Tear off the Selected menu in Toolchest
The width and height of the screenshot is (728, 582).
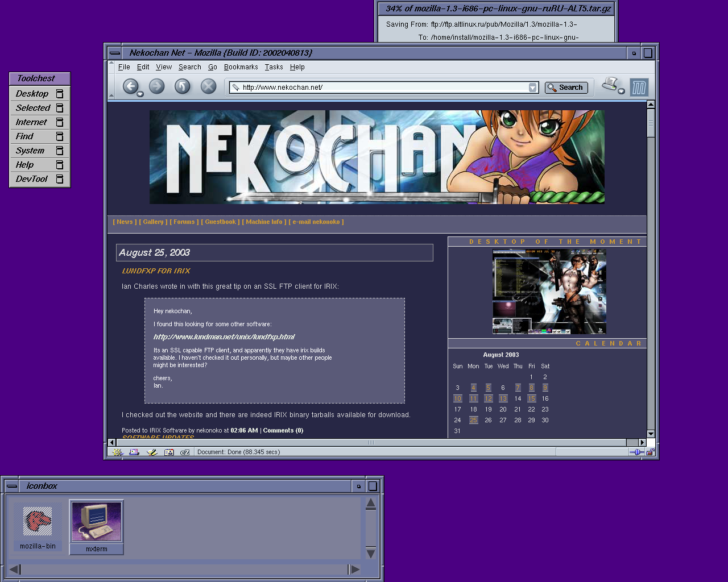pos(59,108)
